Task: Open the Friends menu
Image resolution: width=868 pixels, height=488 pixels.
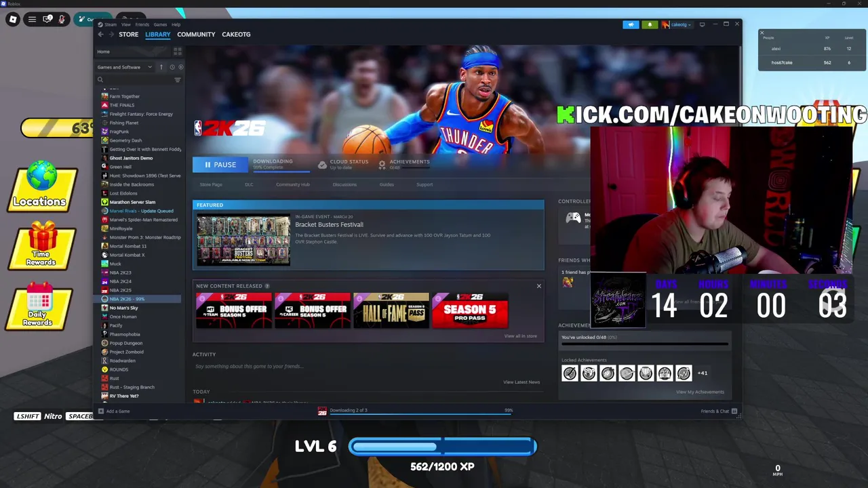Action: 142,24
